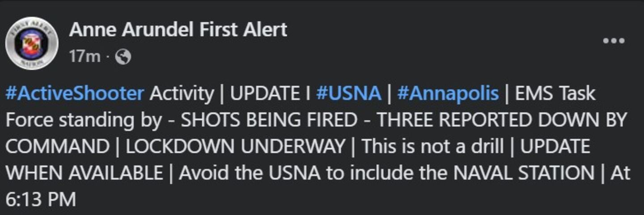Click the "Force standing by" text
The height and width of the screenshot is (215, 644).
point(84,120)
